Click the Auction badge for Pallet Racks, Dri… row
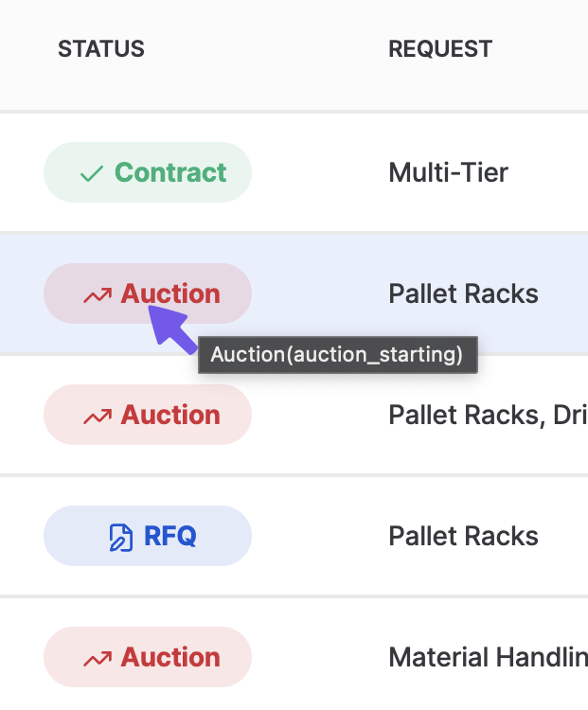 click(148, 415)
